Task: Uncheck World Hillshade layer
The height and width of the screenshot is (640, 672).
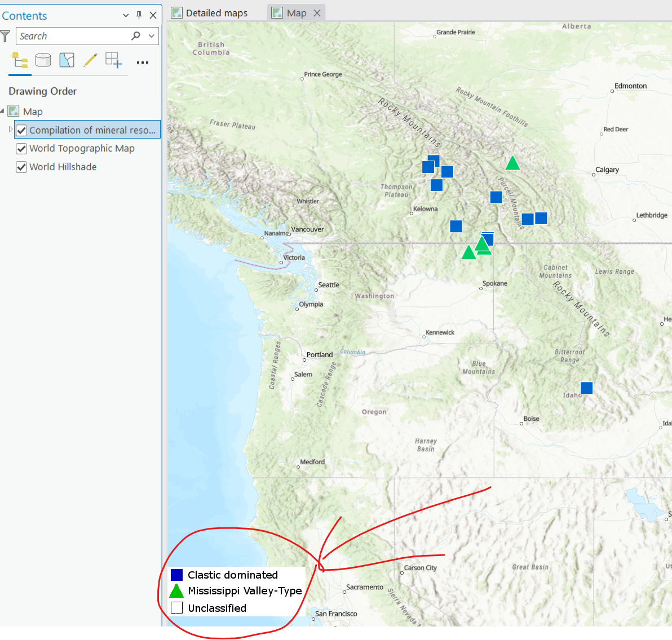Action: pos(21,167)
